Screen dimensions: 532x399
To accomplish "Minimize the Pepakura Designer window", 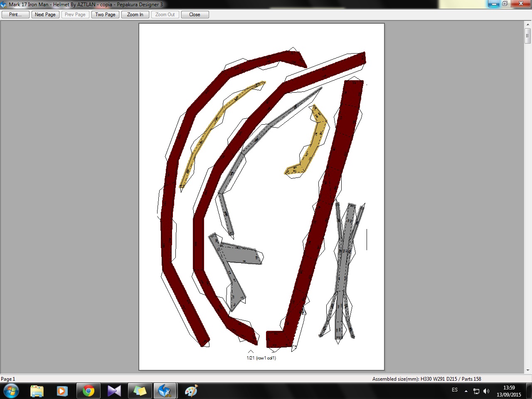I will pyautogui.click(x=493, y=4).
